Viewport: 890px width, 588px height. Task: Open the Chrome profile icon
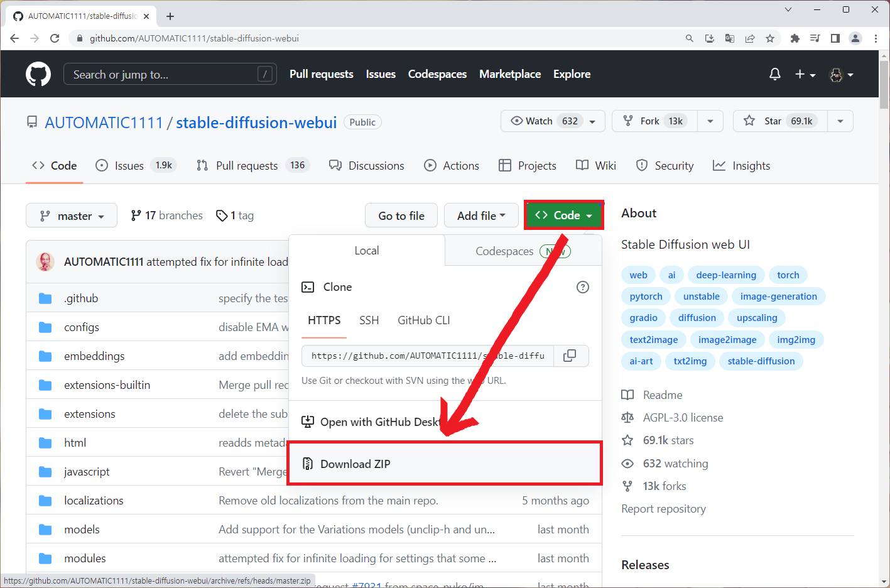pyautogui.click(x=855, y=38)
